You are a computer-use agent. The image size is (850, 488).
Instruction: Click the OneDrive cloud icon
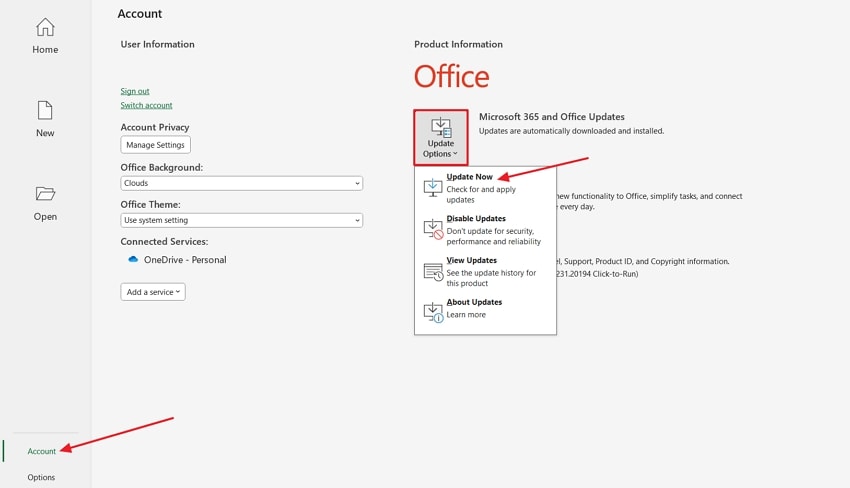[x=133, y=259]
